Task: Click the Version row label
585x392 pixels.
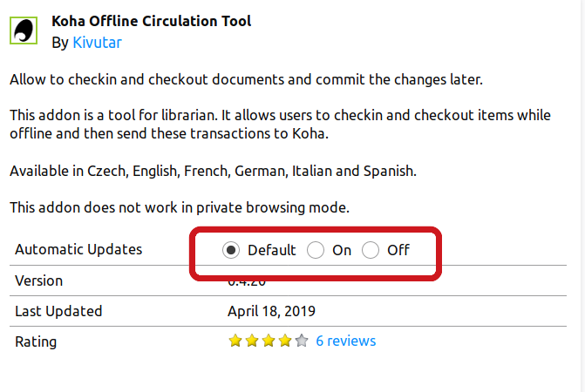Action: [39, 281]
